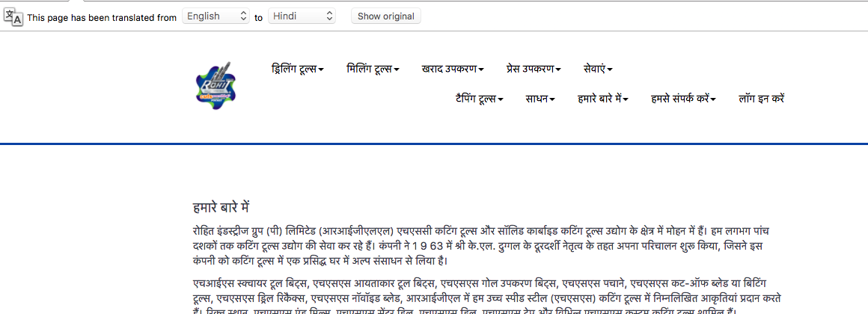Click the translate icon in the translation bar

[13, 16]
